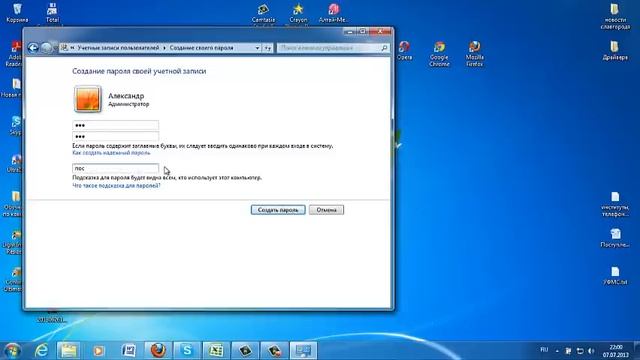
Task: Select the УФМС text file icon
Action: [615, 276]
